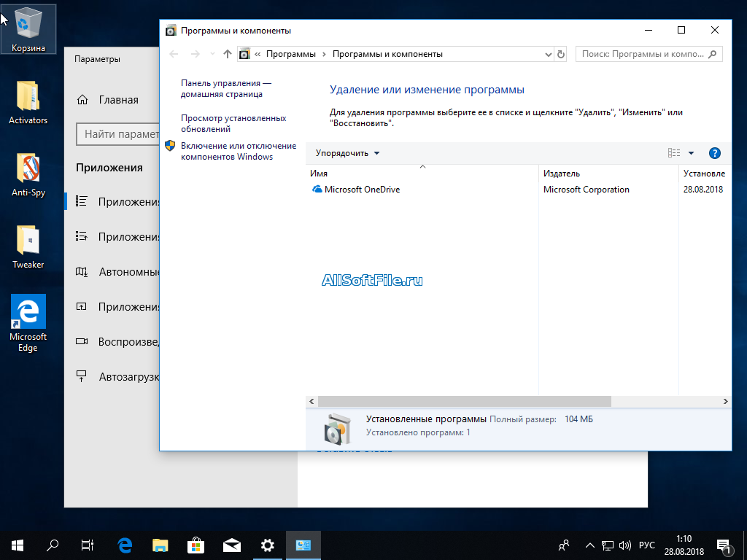Image resolution: width=747 pixels, height=560 pixels.
Task: Expand the Упорядочить dropdown
Action: pos(348,153)
